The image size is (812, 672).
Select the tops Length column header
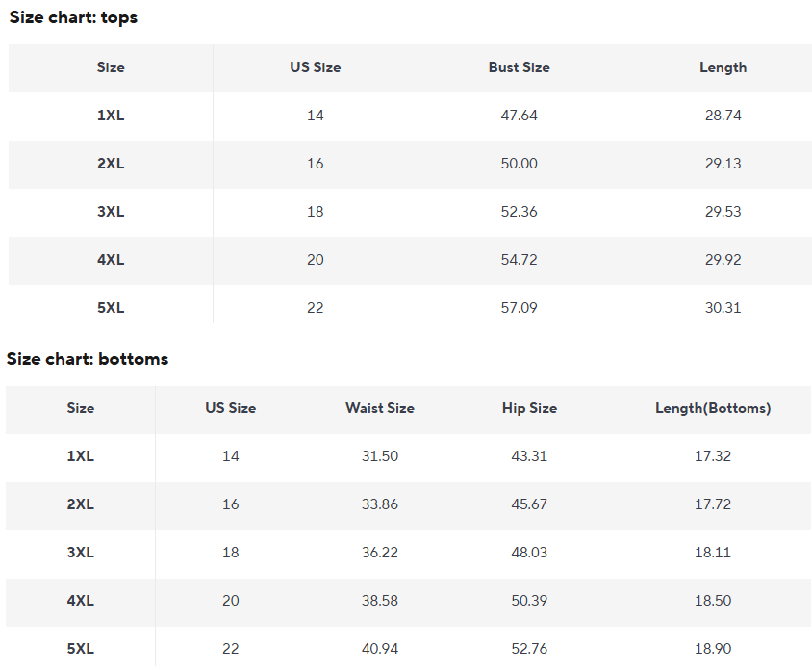tap(723, 67)
